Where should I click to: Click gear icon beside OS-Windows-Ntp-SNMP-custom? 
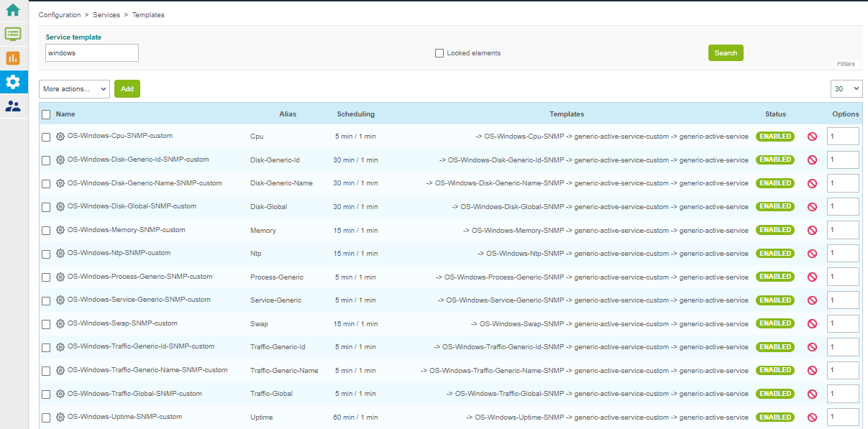pyautogui.click(x=60, y=254)
